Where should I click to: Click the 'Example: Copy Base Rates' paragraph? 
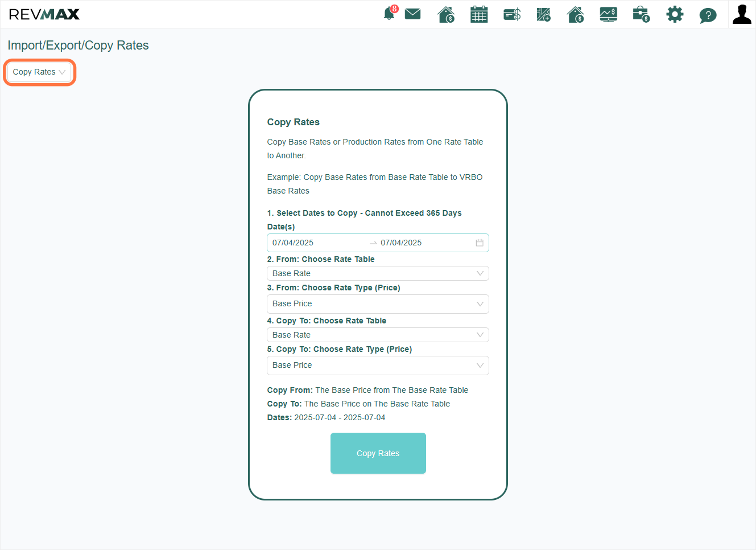tap(375, 184)
